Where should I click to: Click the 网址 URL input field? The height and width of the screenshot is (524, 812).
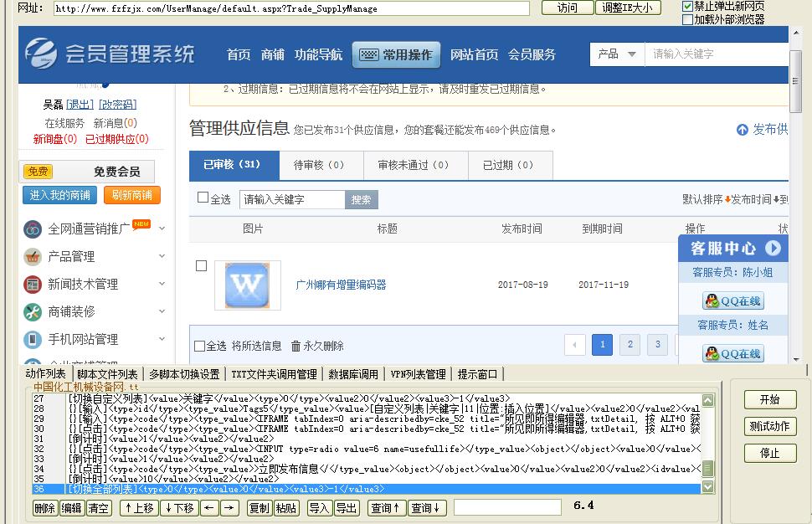click(291, 8)
